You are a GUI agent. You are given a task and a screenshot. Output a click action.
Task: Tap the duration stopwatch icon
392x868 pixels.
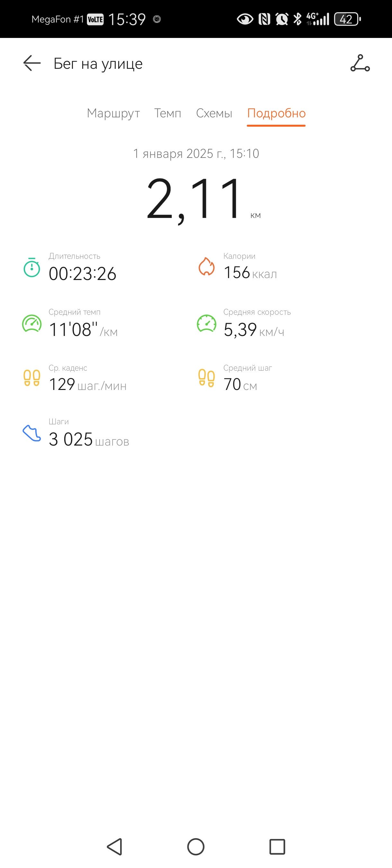point(32,267)
